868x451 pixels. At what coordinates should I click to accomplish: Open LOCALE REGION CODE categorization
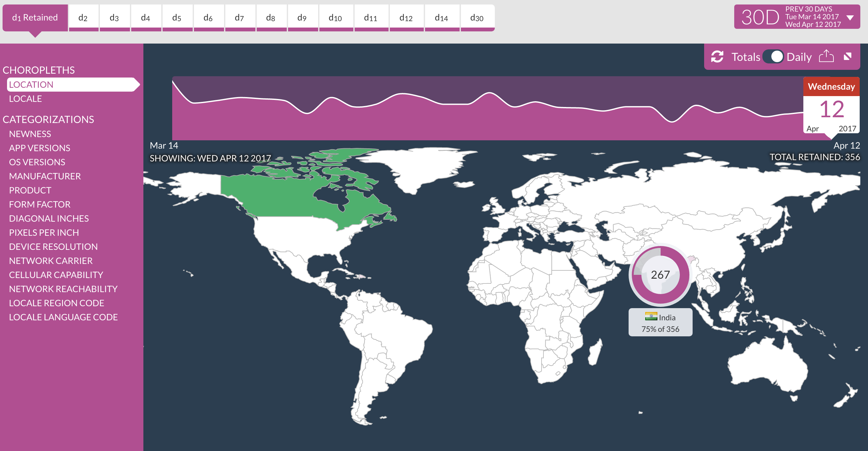pos(57,303)
